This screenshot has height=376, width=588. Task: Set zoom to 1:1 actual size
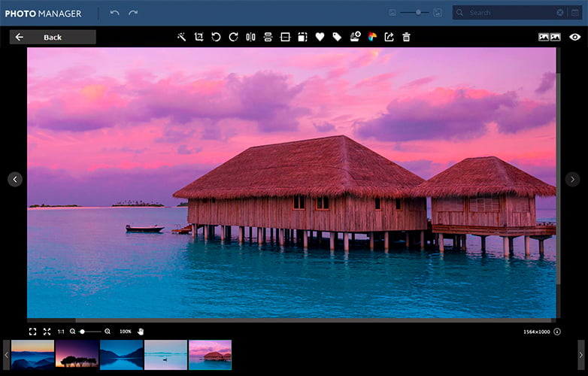pyautogui.click(x=61, y=332)
